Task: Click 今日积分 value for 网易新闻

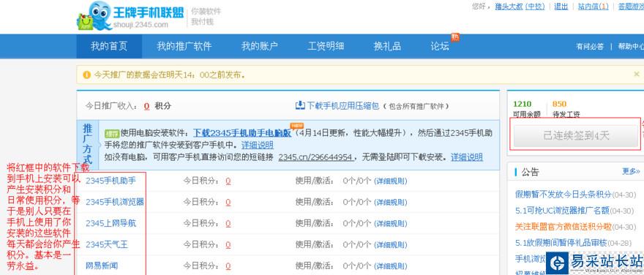Action: tap(228, 266)
